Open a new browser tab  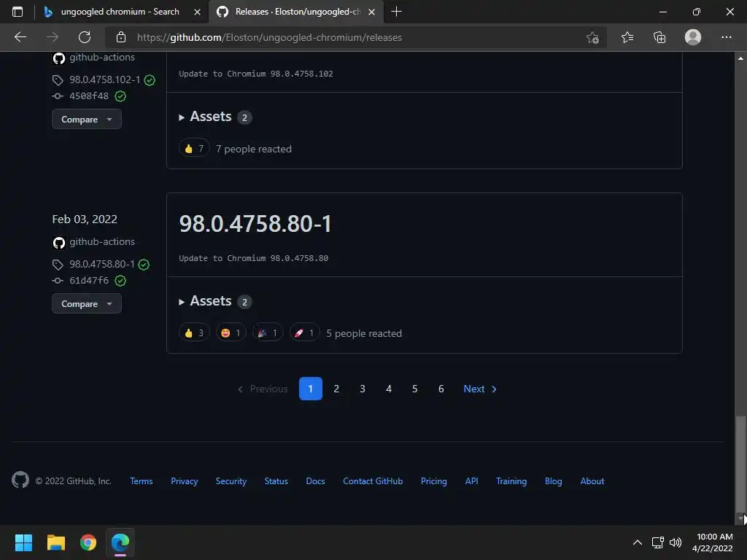click(396, 12)
